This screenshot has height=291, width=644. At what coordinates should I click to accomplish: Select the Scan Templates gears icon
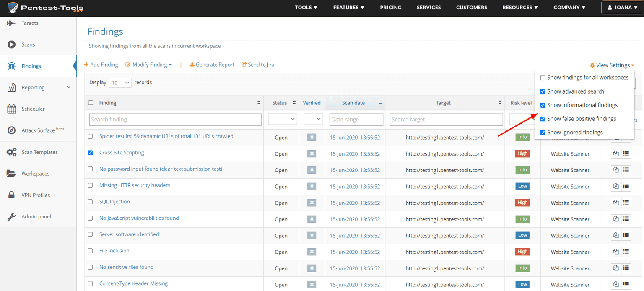click(12, 152)
